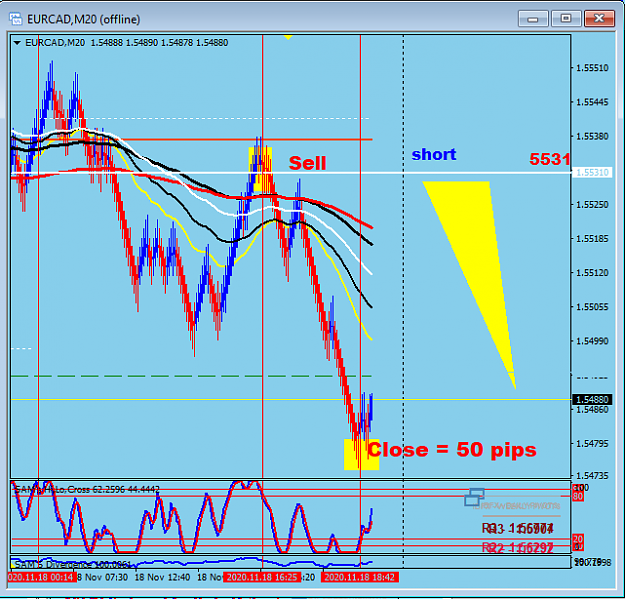Image resolution: width=625 pixels, height=599 pixels.
Task: Click the yellow chart shift marker triangle
Action: pyautogui.click(x=288, y=37)
